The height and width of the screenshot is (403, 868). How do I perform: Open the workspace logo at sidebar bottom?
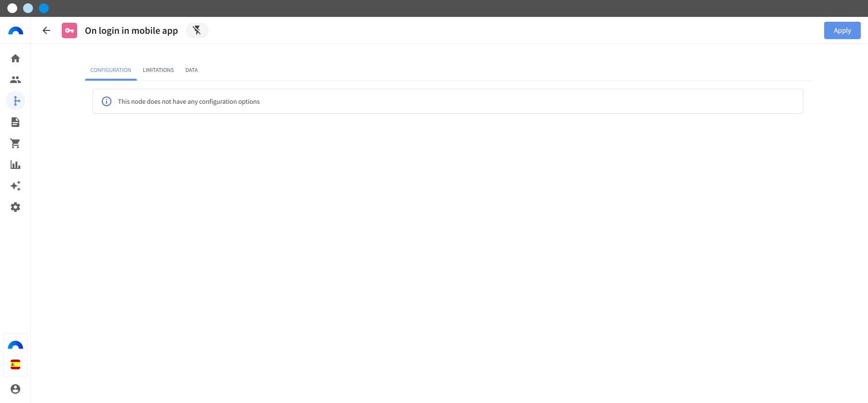pos(15,345)
